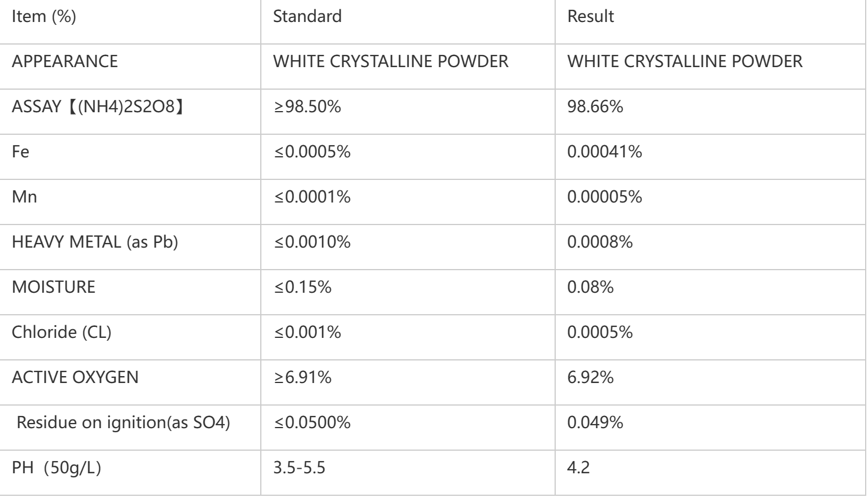Select the ACTIVE OXYGEN row label
Image resolution: width=868 pixels, height=497 pixels.
click(75, 377)
